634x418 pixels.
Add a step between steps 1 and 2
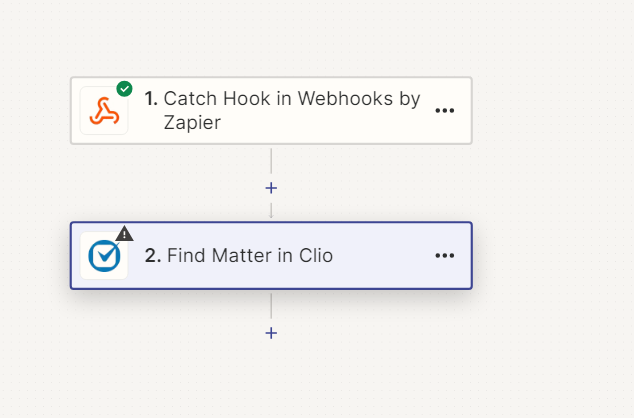[271, 188]
